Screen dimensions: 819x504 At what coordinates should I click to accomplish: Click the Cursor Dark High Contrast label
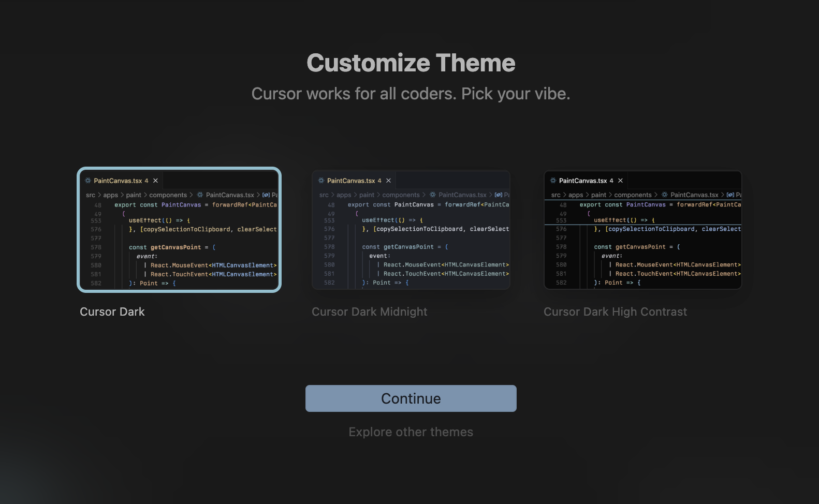click(616, 312)
